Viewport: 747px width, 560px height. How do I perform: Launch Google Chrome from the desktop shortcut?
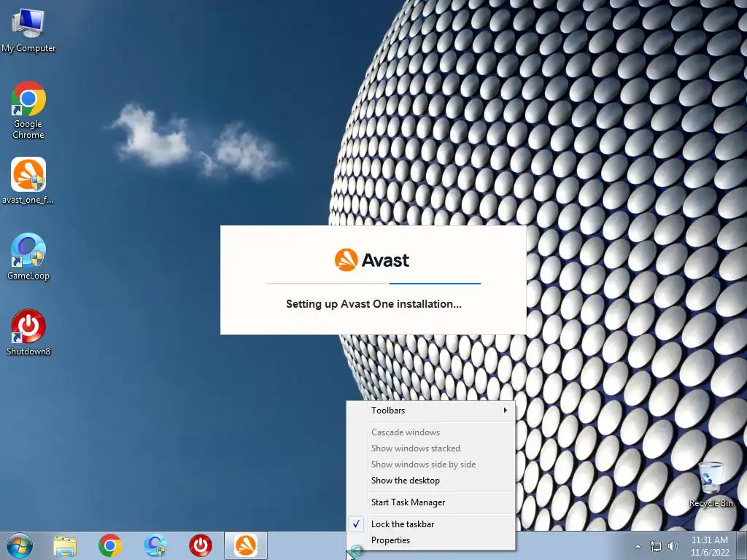click(28, 109)
